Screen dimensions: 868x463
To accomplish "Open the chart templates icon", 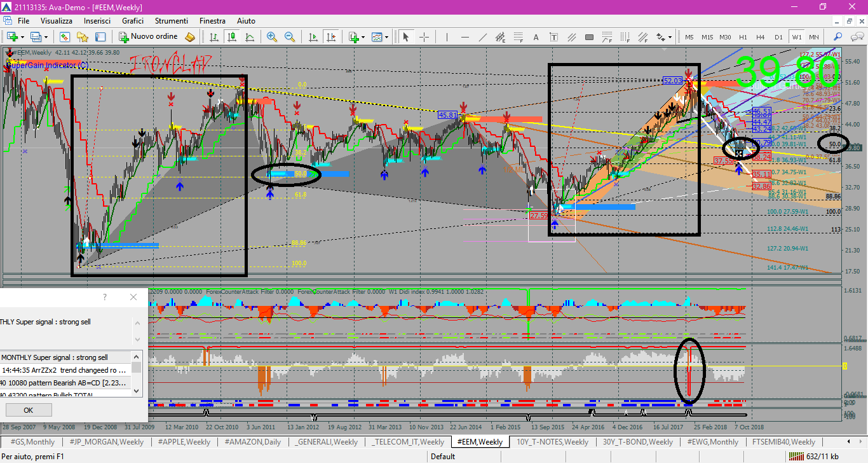I will tap(377, 37).
